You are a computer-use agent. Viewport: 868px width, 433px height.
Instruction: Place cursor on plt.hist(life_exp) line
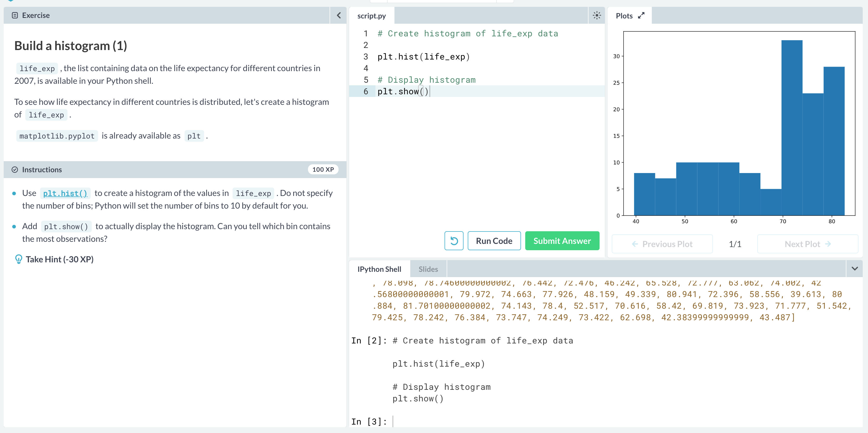point(423,57)
